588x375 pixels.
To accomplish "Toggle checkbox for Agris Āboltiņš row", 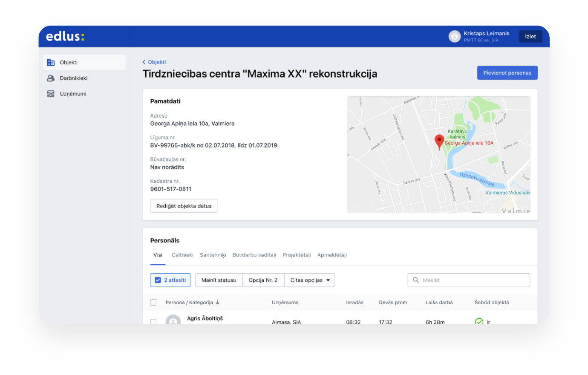I will pos(153,321).
